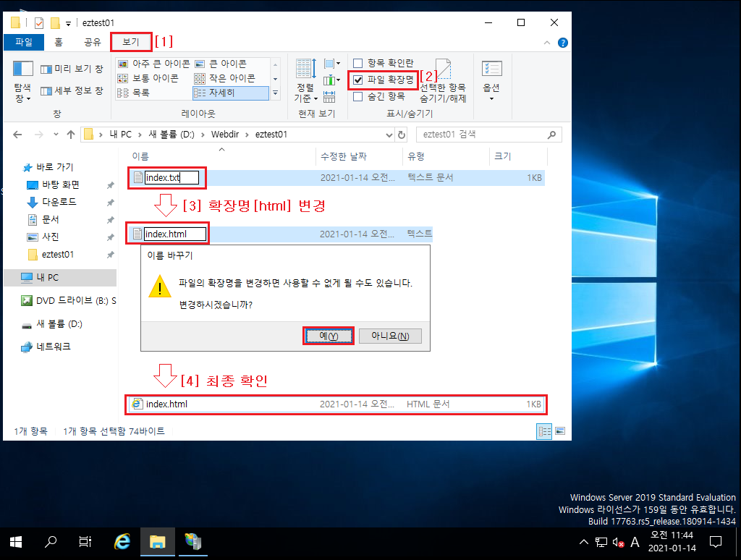Select 바탕 화면 in the sidebar

click(x=61, y=184)
